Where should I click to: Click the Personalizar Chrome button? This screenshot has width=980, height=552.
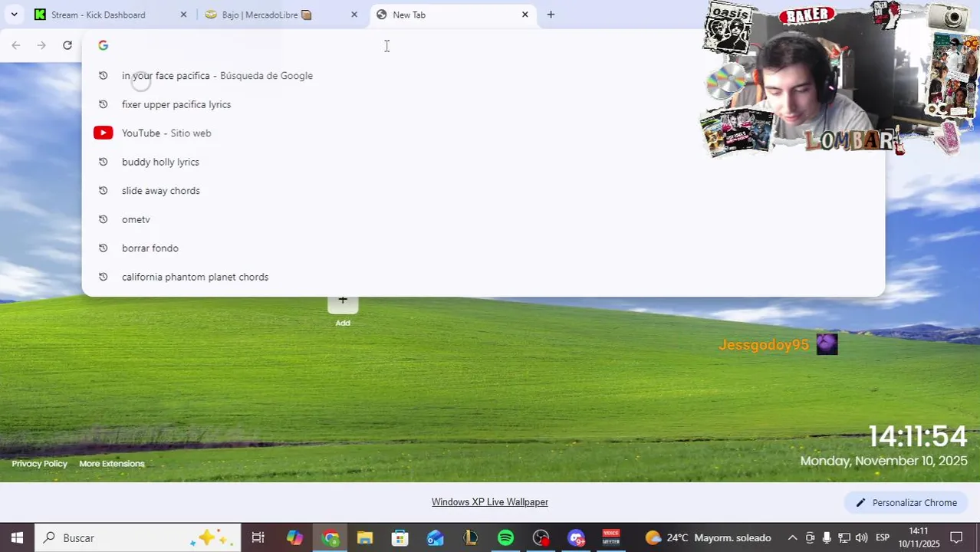(906, 503)
